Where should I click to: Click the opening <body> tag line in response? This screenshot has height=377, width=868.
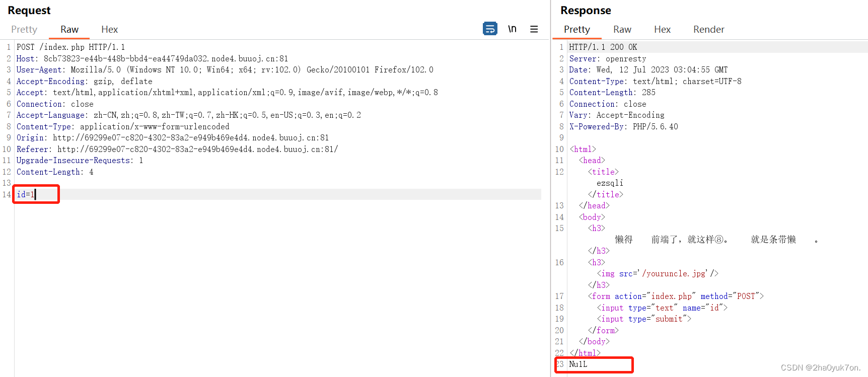(x=592, y=217)
